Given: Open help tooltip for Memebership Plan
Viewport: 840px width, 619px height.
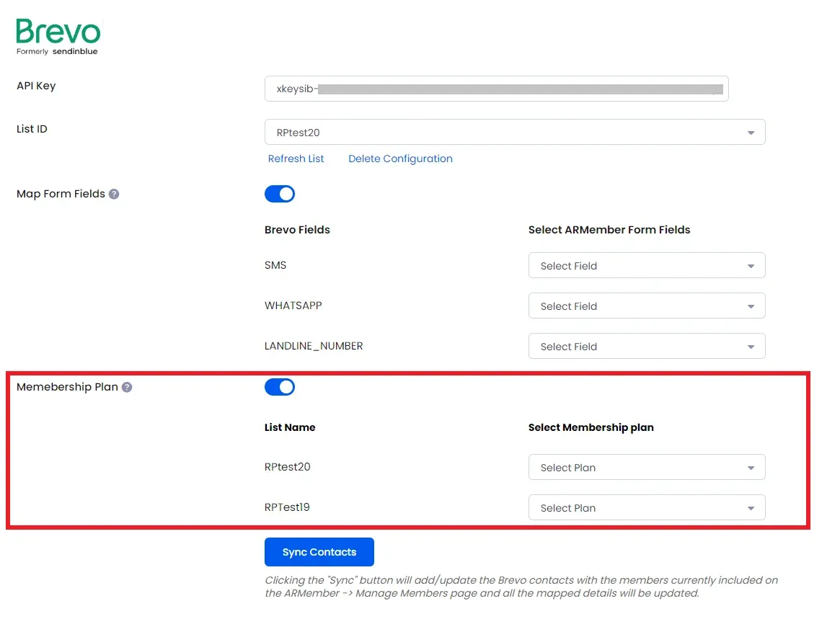Looking at the screenshot, I should click(x=127, y=387).
